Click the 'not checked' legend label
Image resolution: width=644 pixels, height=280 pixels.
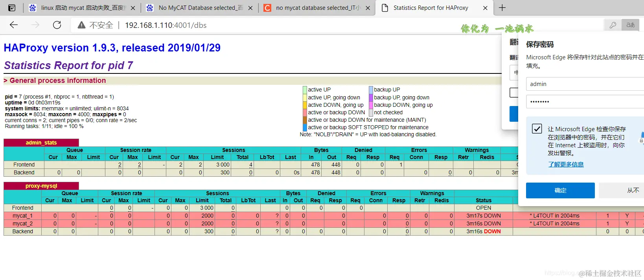click(388, 112)
